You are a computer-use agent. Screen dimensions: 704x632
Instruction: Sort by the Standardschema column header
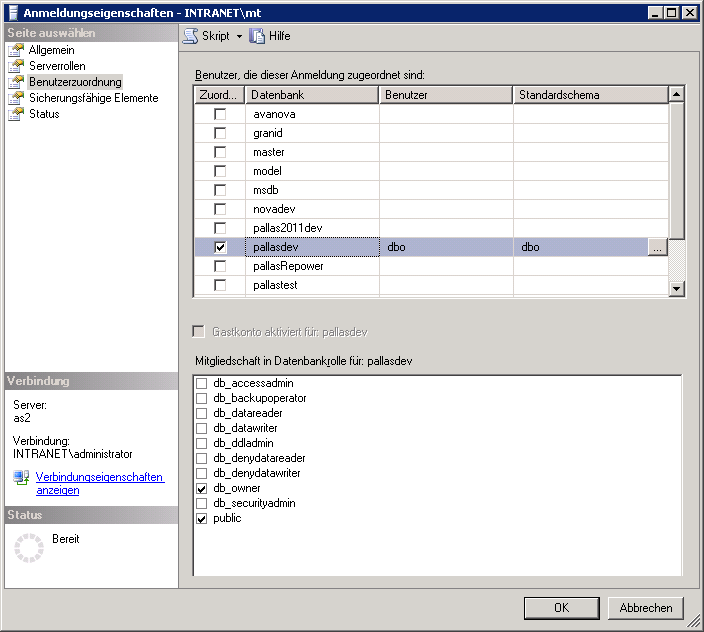[591, 95]
